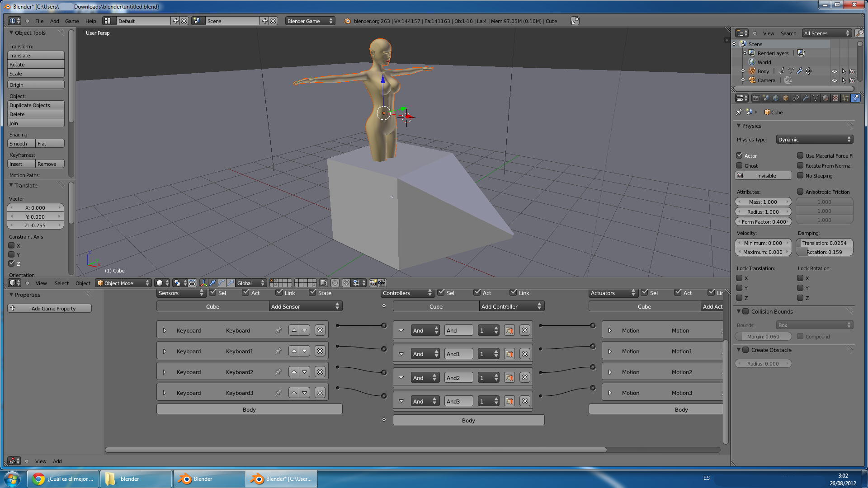The height and width of the screenshot is (488, 868).
Task: Open the Material properties sphere tab
Action: [x=826, y=98]
